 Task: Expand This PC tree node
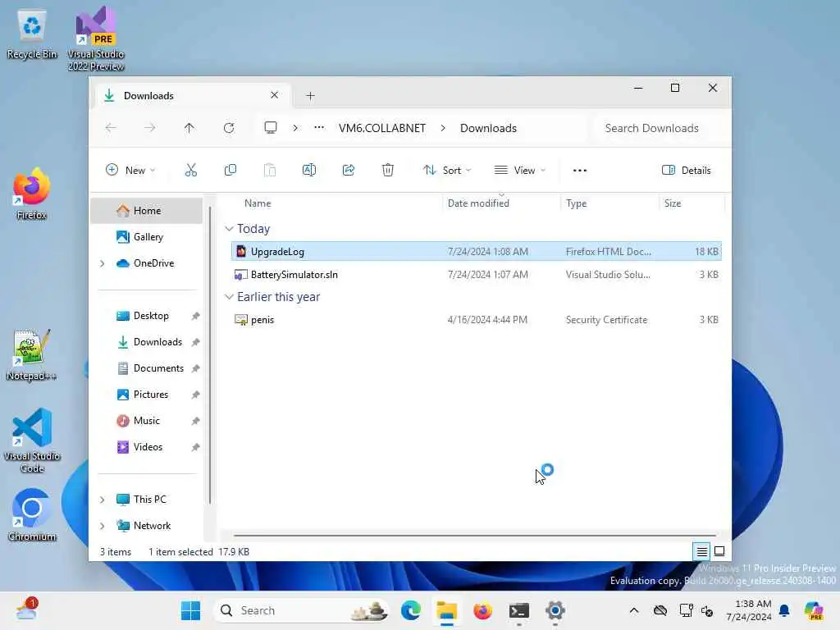tap(103, 500)
